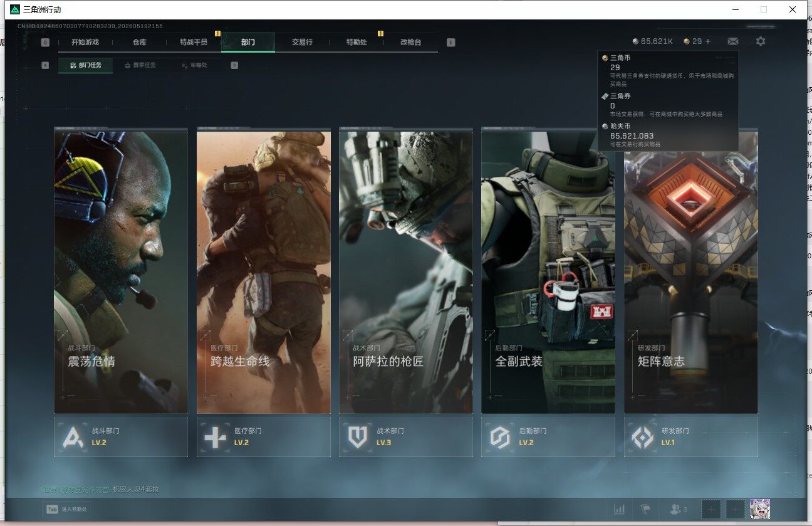Click the CN UID text at top left
Screen dimensions: 812x526
click(x=90, y=26)
